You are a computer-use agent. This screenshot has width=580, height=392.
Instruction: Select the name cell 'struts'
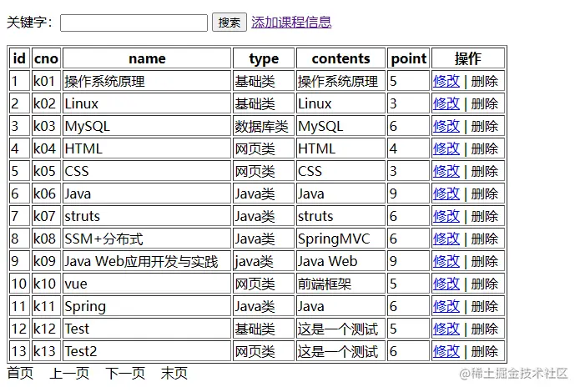pos(147,216)
